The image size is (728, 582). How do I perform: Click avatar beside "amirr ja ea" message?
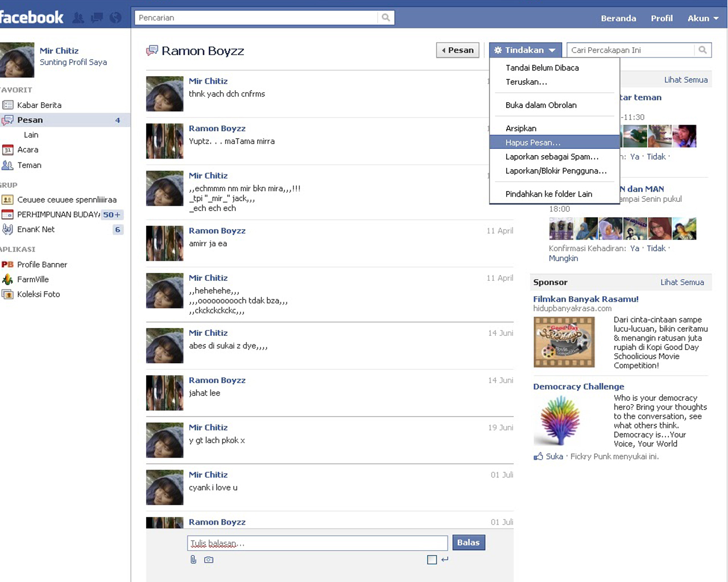tap(165, 243)
